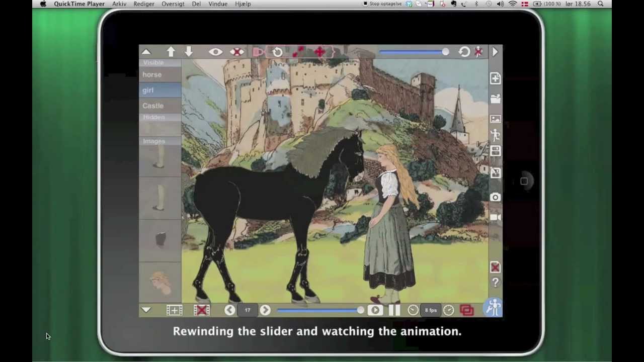Pause the animation
Image resolution: width=644 pixels, height=362 pixels.
coord(394,310)
